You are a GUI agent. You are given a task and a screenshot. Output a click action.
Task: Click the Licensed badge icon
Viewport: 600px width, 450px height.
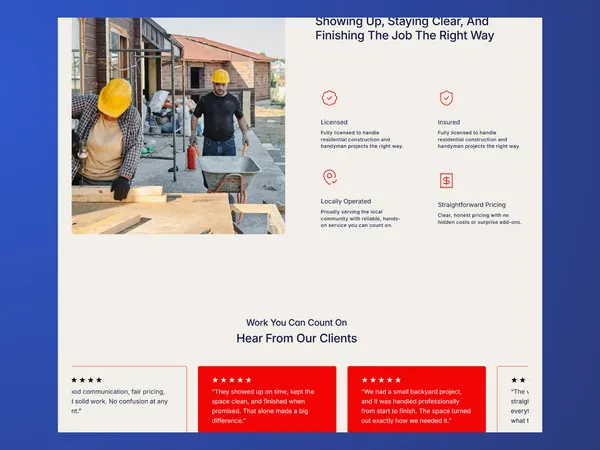329,98
